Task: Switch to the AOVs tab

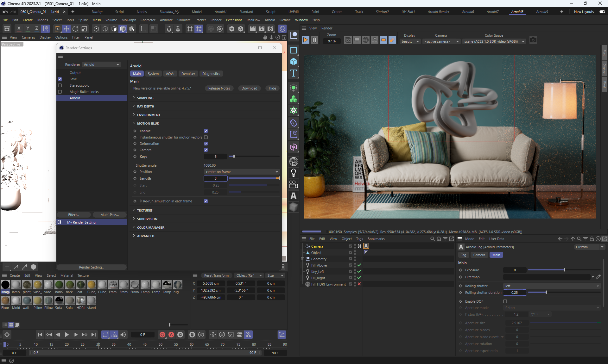Action: [x=170, y=74]
